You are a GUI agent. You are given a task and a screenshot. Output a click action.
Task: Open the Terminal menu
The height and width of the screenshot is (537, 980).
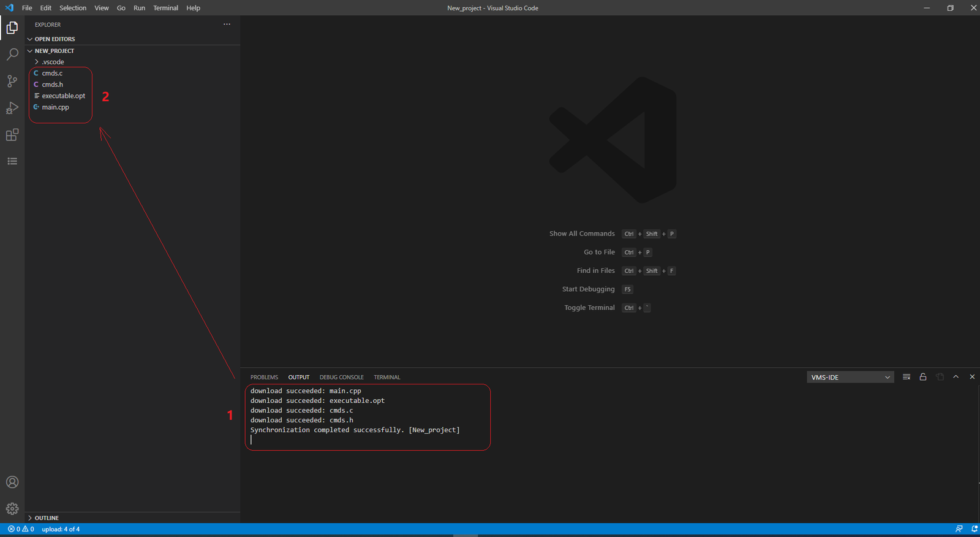coord(165,8)
